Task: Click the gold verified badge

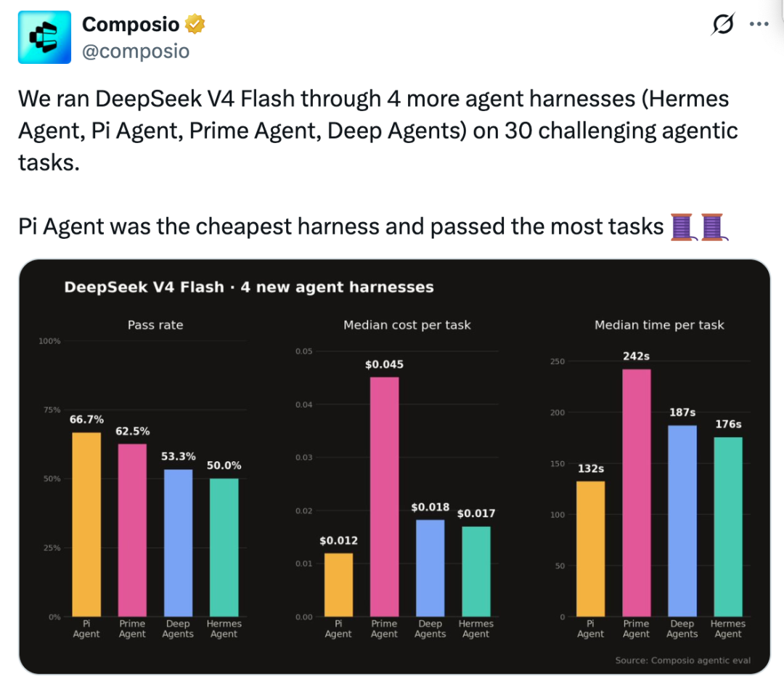Action: click(195, 24)
